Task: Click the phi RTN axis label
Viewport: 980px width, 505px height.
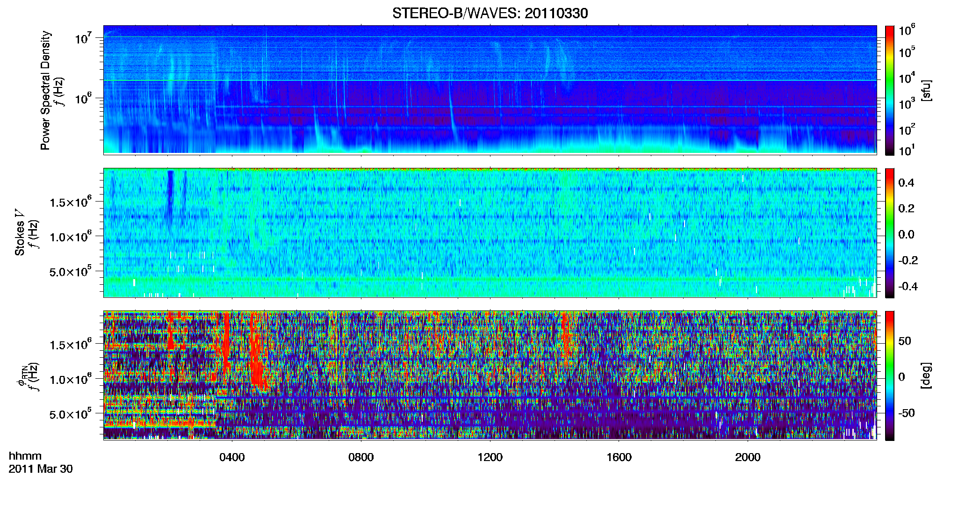Action: [22, 376]
